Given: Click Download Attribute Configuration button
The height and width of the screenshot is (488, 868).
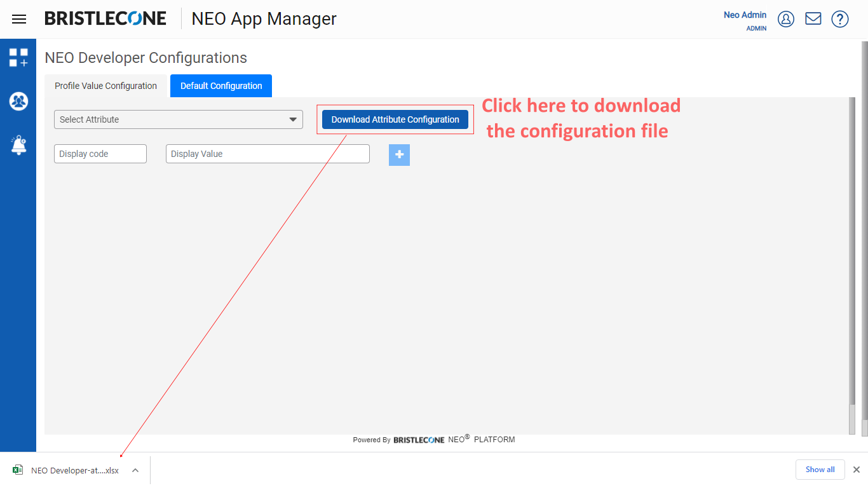Looking at the screenshot, I should pos(395,119).
